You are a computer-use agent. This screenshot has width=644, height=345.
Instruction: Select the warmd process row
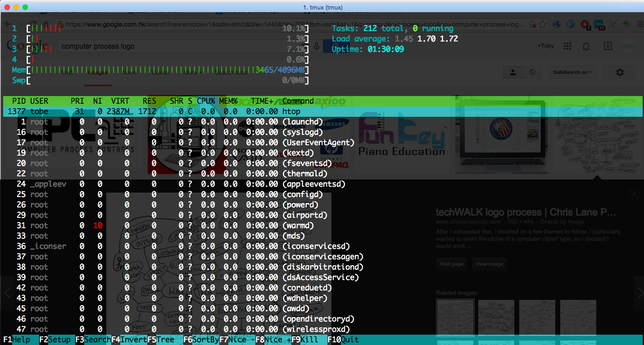(180, 225)
